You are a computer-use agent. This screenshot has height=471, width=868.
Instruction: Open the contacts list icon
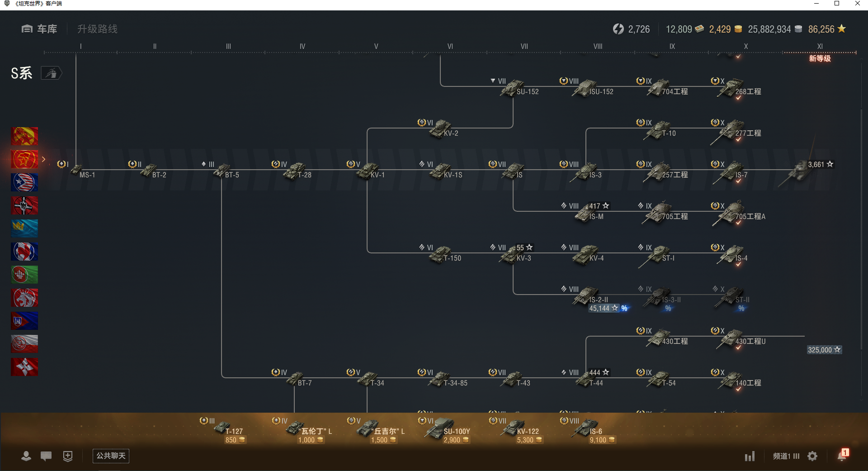26,456
